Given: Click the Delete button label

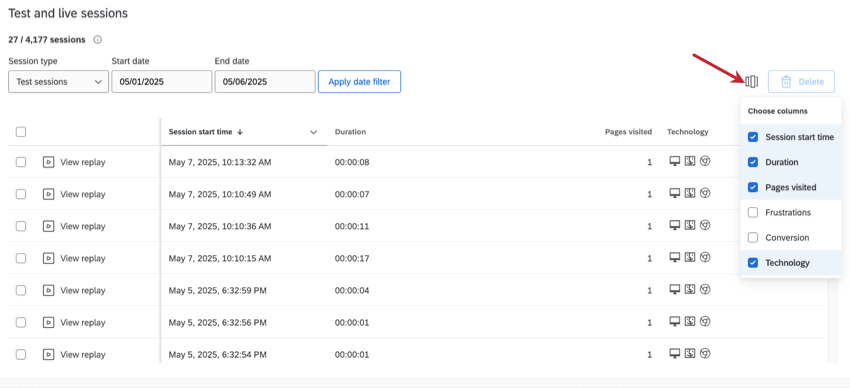Looking at the screenshot, I should click(x=811, y=82).
